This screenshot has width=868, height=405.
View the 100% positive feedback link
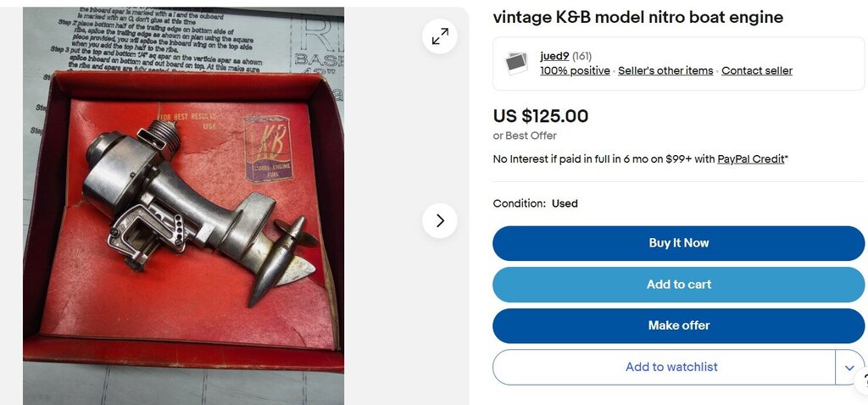[x=575, y=71]
